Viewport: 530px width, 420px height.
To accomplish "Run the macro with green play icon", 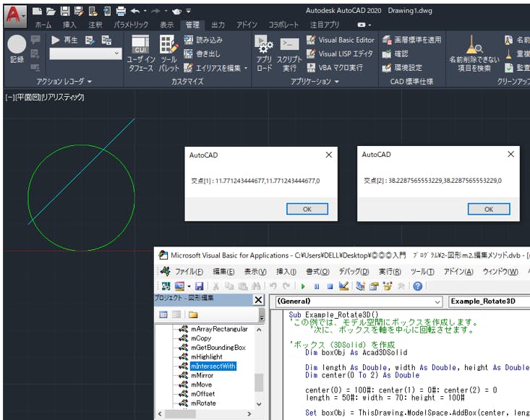I will pos(304,286).
